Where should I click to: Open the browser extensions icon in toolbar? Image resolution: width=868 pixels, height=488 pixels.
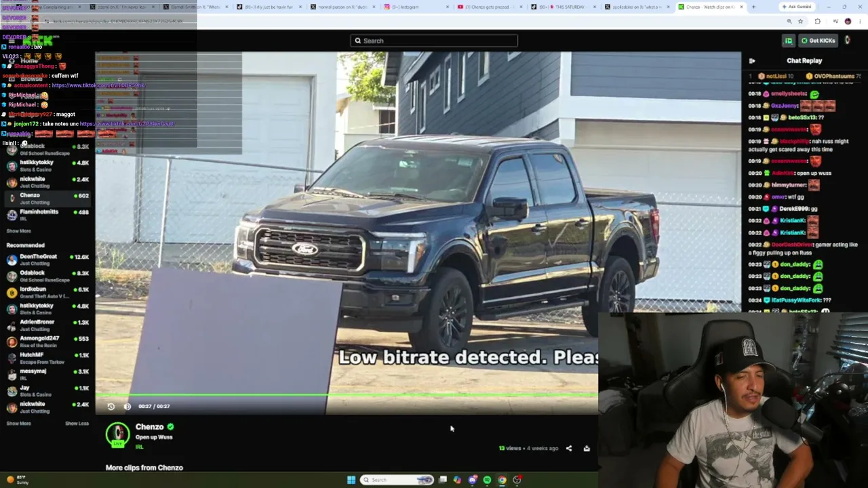tap(817, 22)
